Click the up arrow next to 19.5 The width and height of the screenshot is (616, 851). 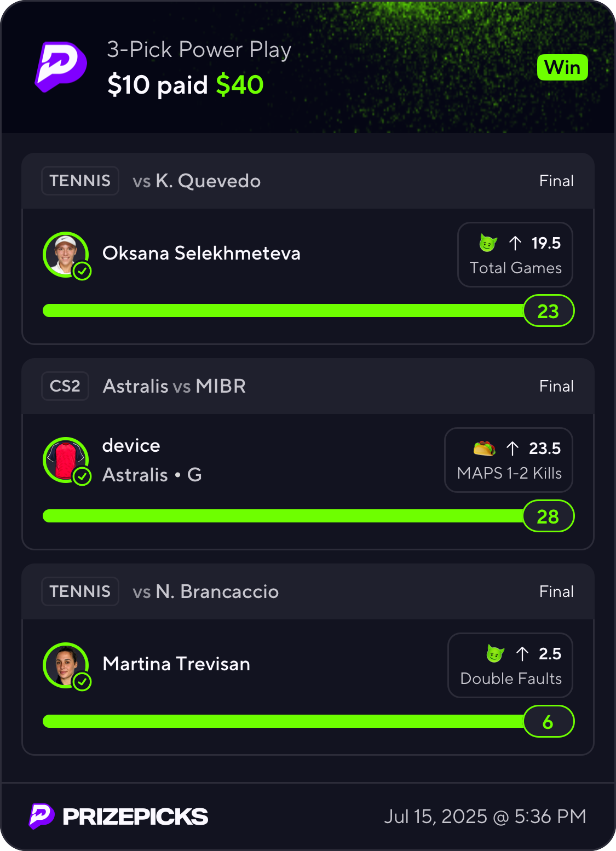tap(515, 243)
